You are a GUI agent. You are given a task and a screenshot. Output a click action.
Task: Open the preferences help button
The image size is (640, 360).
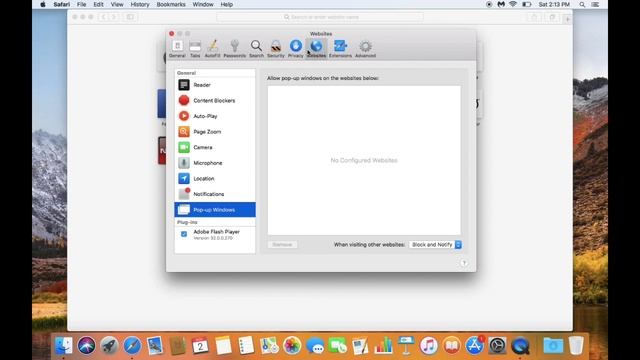(464, 263)
